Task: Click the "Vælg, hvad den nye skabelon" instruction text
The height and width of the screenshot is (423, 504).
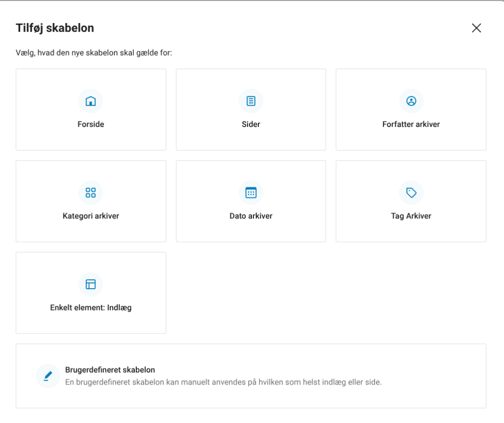Action: pyautogui.click(x=94, y=53)
